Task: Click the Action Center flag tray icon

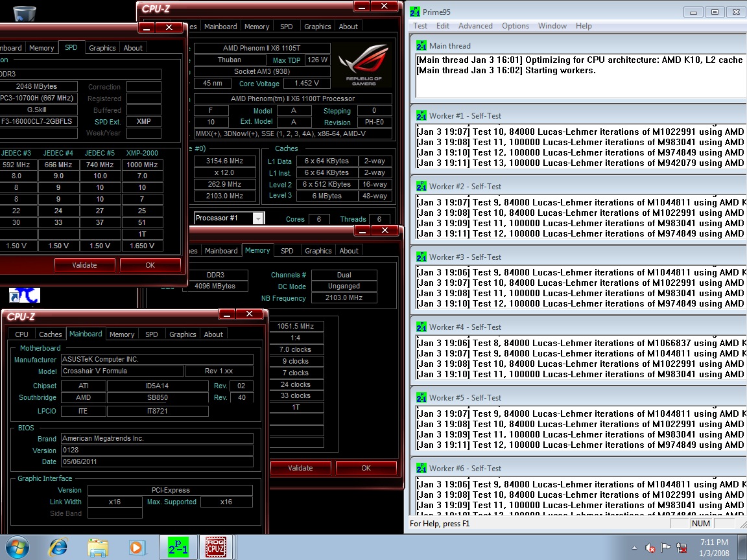Action: pyautogui.click(x=666, y=548)
